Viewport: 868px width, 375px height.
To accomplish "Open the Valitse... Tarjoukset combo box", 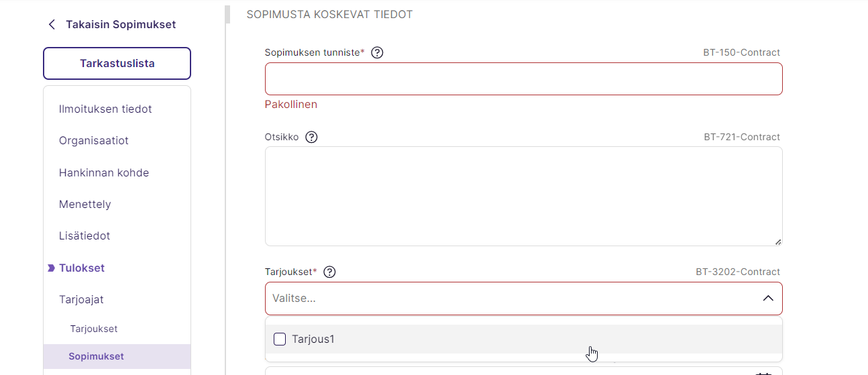I will tap(523, 299).
